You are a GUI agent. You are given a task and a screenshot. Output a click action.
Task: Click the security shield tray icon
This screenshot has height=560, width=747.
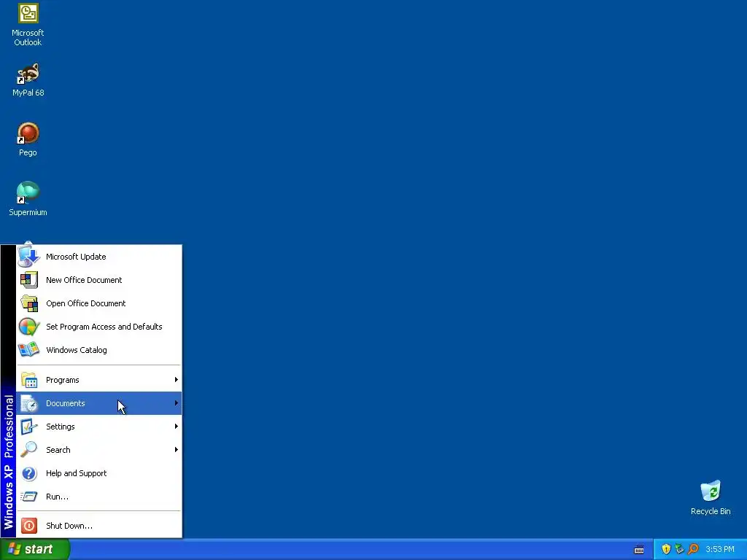(x=666, y=549)
